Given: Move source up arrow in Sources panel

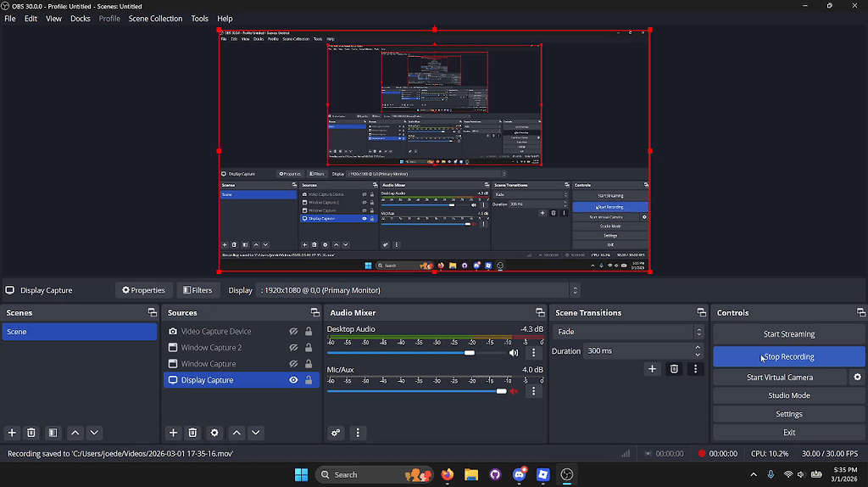Looking at the screenshot, I should click(x=237, y=433).
